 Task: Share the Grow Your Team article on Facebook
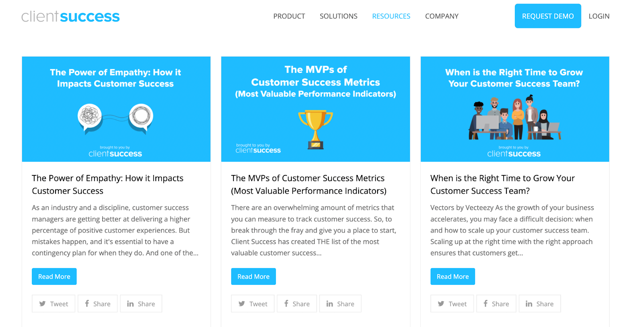tap(496, 303)
